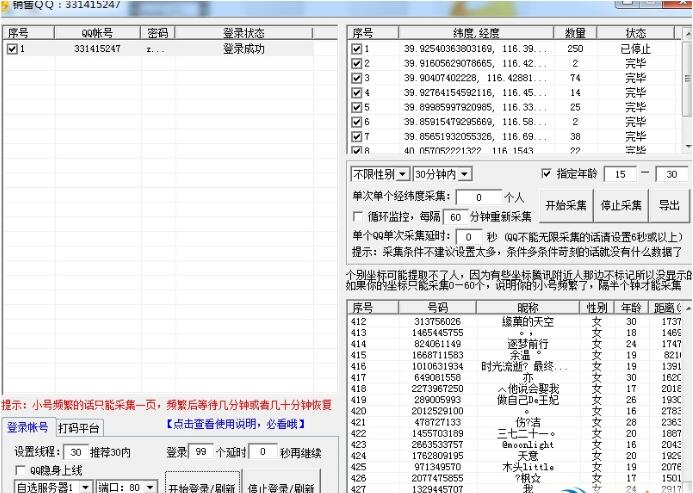
Task: Toggle checkbox for coordinate row 7
Action: click(x=357, y=136)
